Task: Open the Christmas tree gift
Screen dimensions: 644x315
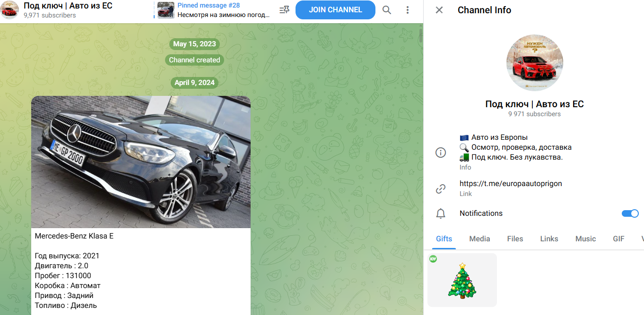Action: point(462,280)
